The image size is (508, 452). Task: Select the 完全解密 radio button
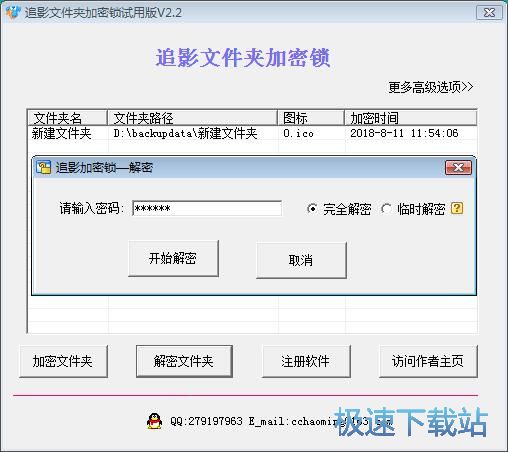coord(312,209)
